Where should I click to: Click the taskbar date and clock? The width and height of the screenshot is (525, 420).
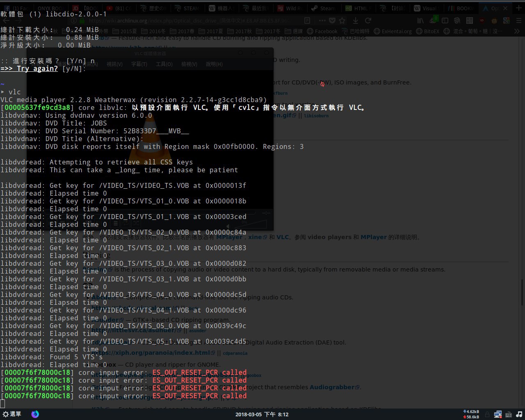tap(262, 414)
